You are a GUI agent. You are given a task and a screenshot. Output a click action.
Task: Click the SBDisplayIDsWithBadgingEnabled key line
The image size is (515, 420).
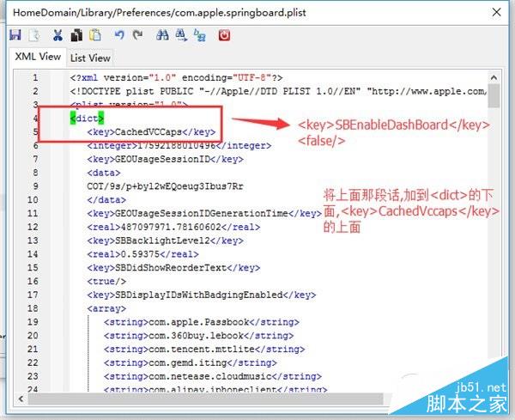pyautogui.click(x=202, y=295)
